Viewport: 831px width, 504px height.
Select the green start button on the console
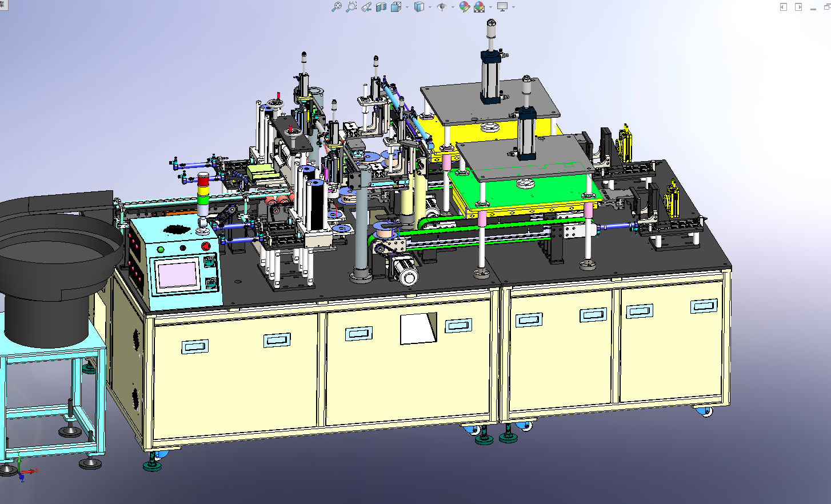point(161,250)
